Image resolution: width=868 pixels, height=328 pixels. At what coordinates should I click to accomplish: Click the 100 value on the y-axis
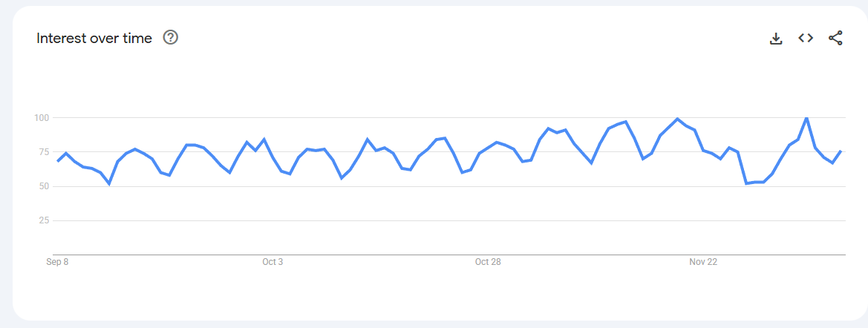click(x=41, y=117)
